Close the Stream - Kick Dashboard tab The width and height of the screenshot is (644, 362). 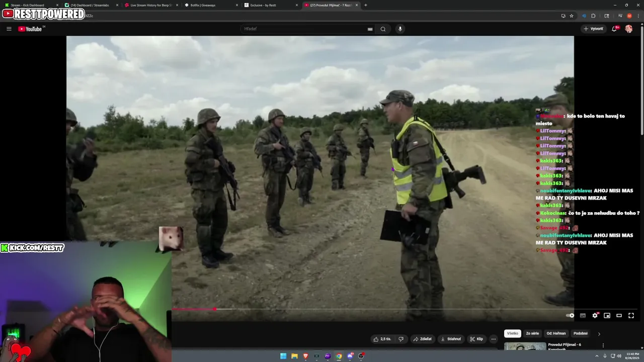click(57, 5)
